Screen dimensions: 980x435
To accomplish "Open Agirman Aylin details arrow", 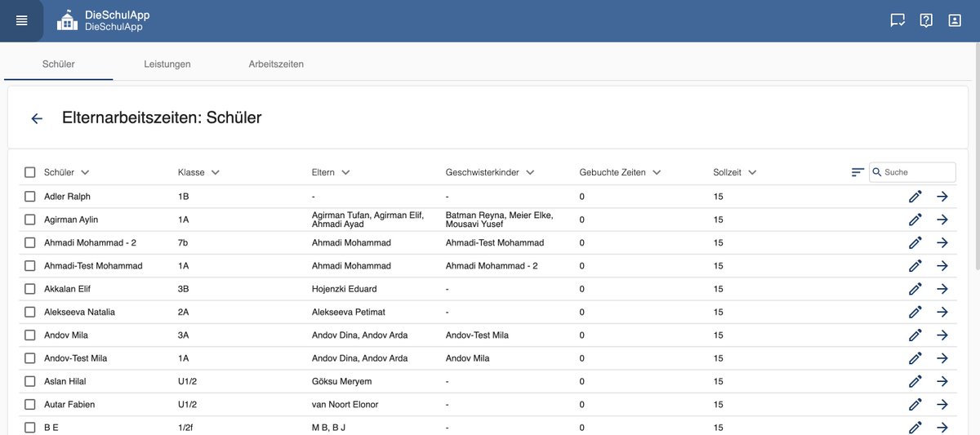I will [x=942, y=220].
